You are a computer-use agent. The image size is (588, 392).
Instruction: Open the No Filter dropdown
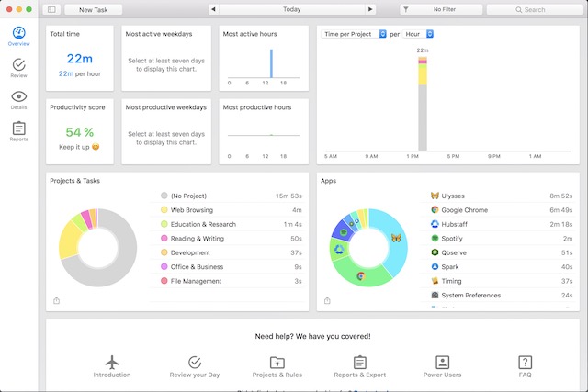[441, 9]
